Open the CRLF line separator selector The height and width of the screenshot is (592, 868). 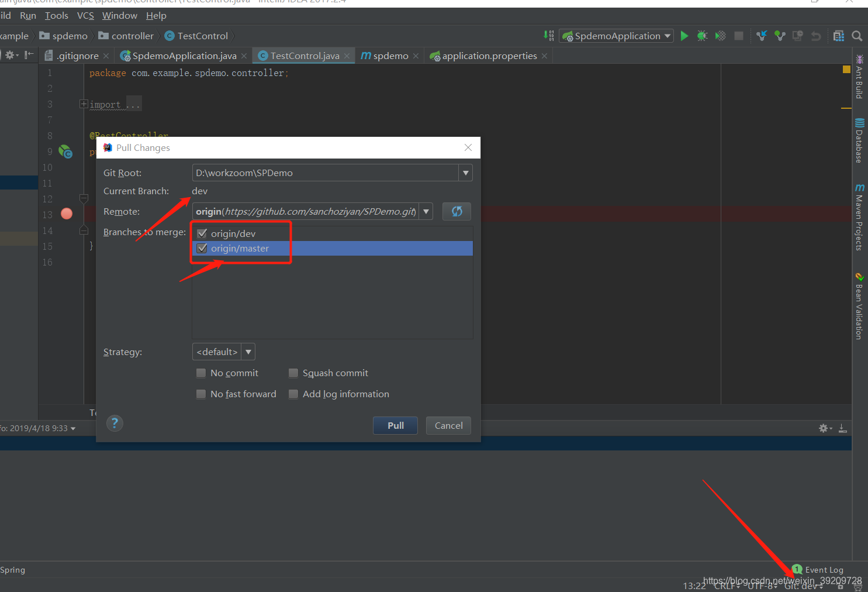(727, 587)
